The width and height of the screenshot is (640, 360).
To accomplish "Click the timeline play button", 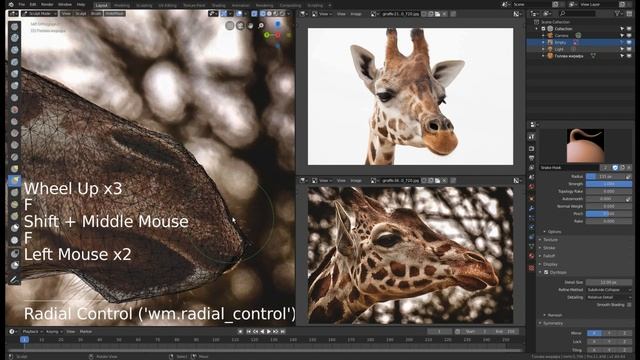I will (269, 331).
